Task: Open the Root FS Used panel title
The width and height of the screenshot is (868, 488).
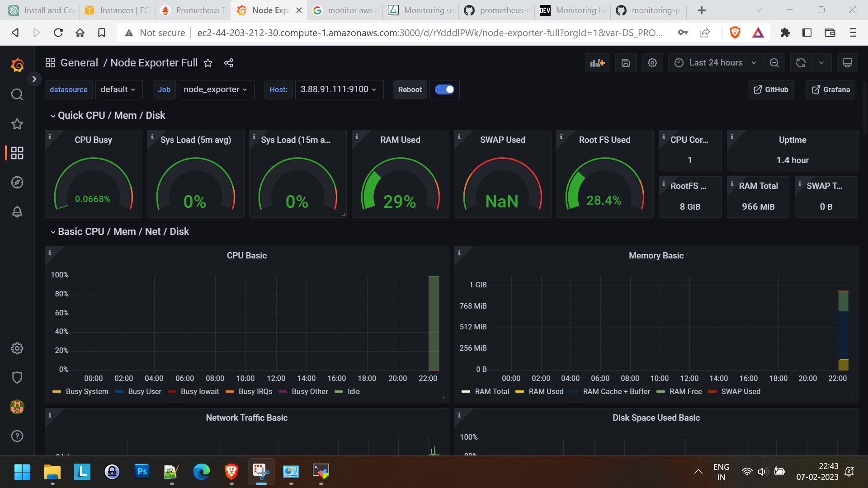Action: [604, 140]
